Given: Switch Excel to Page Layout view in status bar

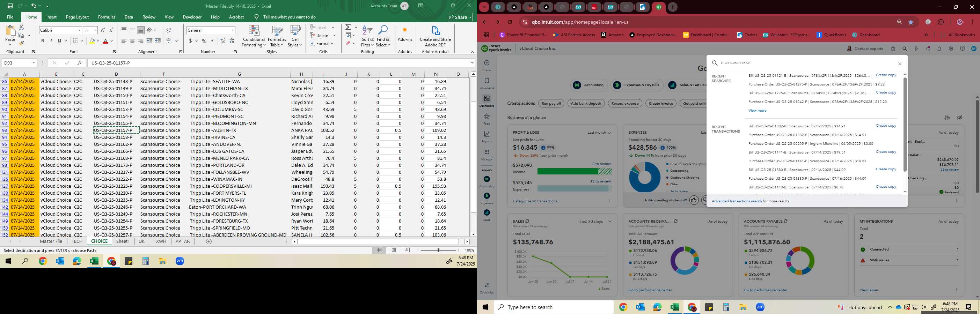Looking at the screenshot, I should point(393,250).
